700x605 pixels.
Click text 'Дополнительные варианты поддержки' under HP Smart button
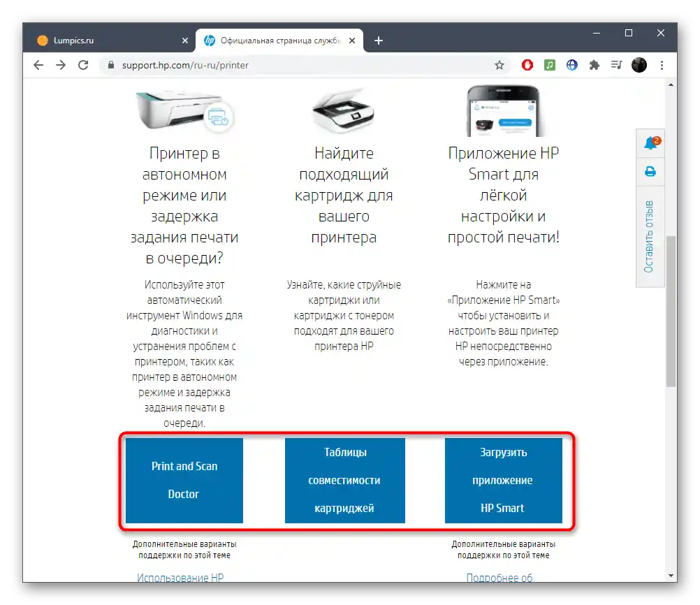[504, 550]
